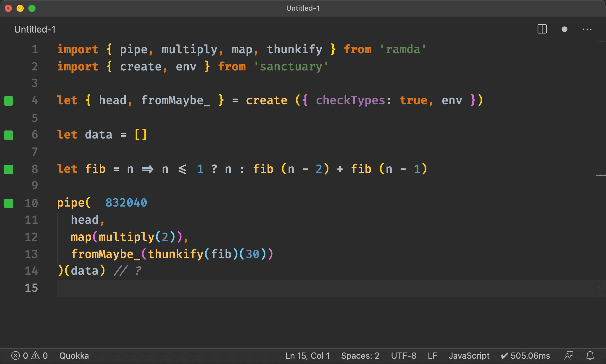
Task: Click the errors count icon in the status bar
Action: pyautogui.click(x=15, y=355)
